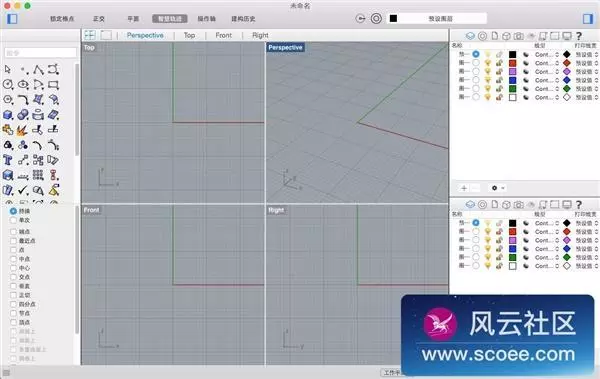Toggle purple layer lightbulb in upper panel
The image size is (600, 379).
pyautogui.click(x=488, y=71)
